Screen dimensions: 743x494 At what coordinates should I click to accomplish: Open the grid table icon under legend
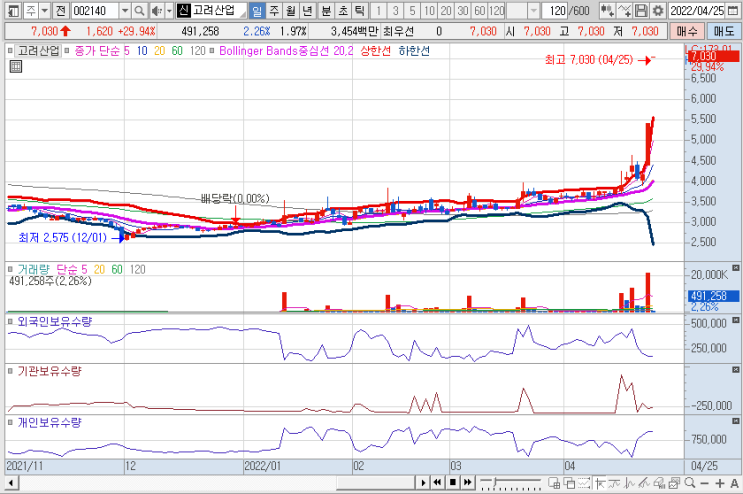16,66
